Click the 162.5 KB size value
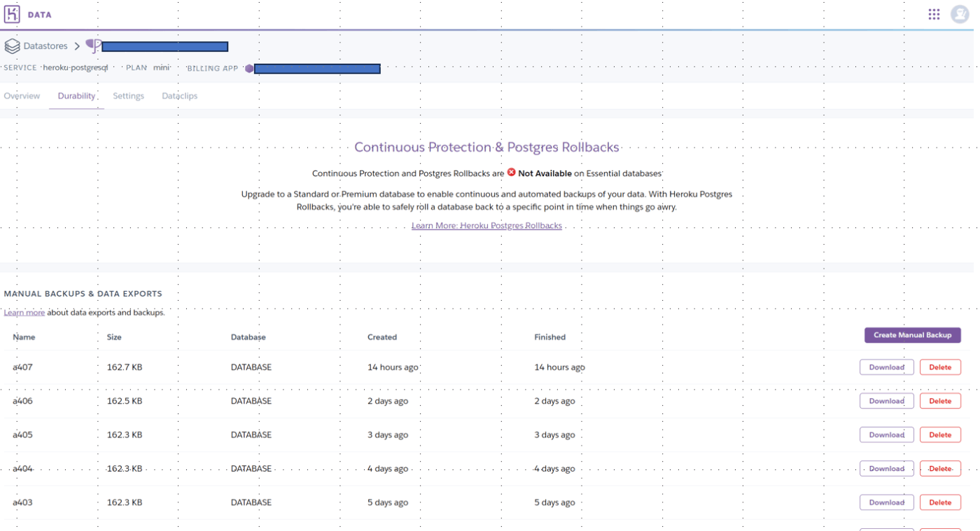 pos(125,401)
